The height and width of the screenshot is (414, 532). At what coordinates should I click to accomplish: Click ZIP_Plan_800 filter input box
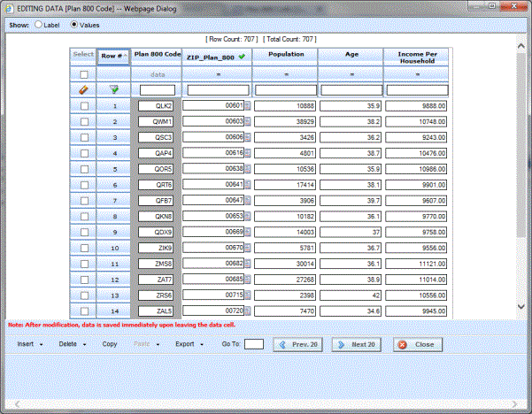point(218,90)
